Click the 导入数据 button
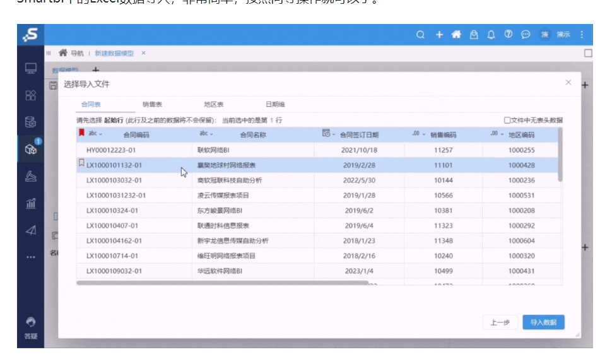 click(x=543, y=322)
